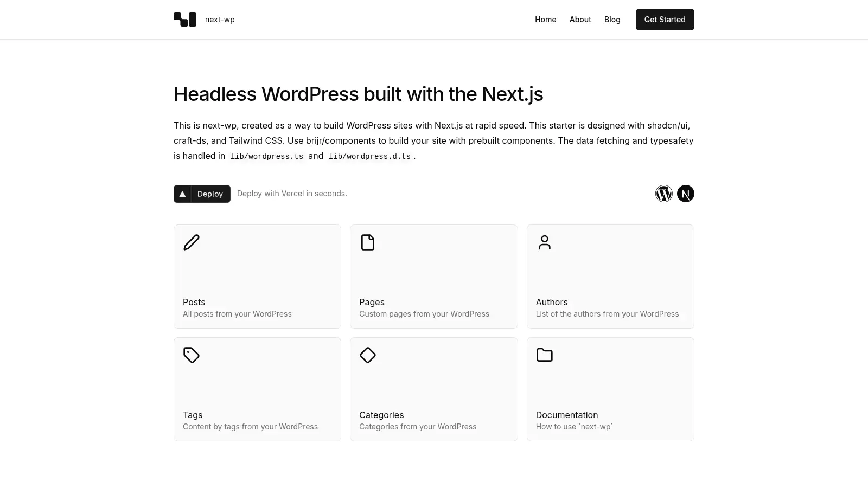Click the Get Started button
868x488 pixels.
[665, 20]
